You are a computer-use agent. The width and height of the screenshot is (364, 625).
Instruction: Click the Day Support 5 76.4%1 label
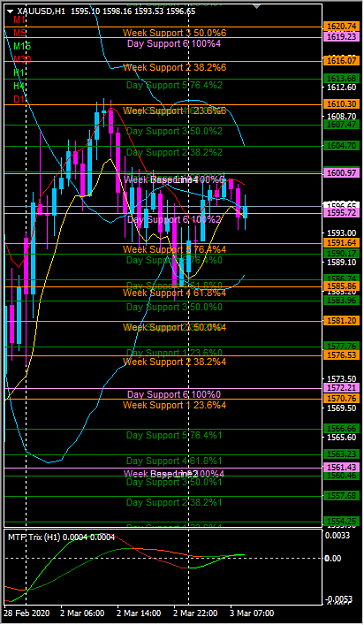click(x=174, y=435)
